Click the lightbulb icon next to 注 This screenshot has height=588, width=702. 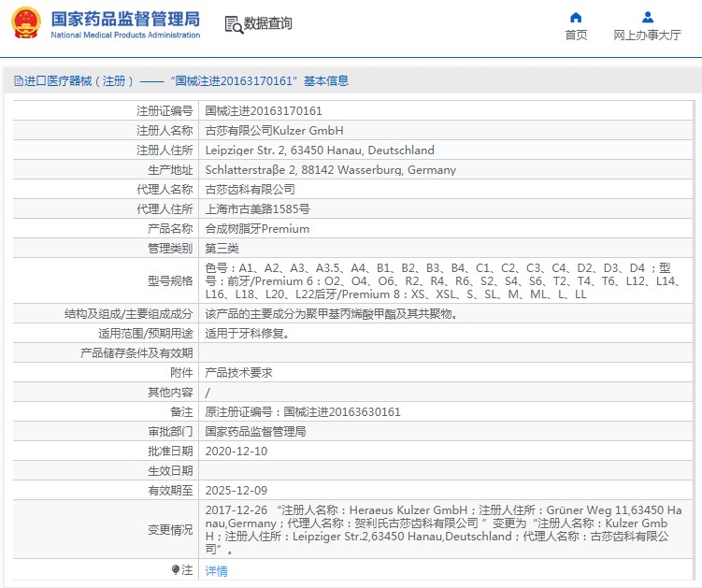[176, 569]
